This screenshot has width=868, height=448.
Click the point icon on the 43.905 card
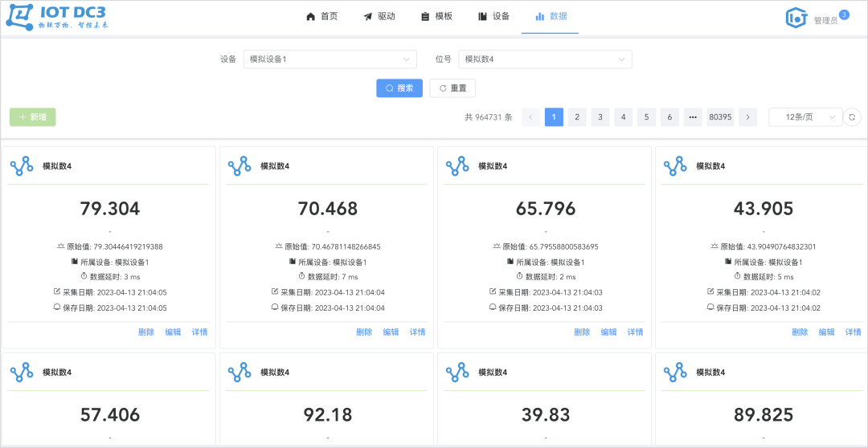[x=675, y=166]
